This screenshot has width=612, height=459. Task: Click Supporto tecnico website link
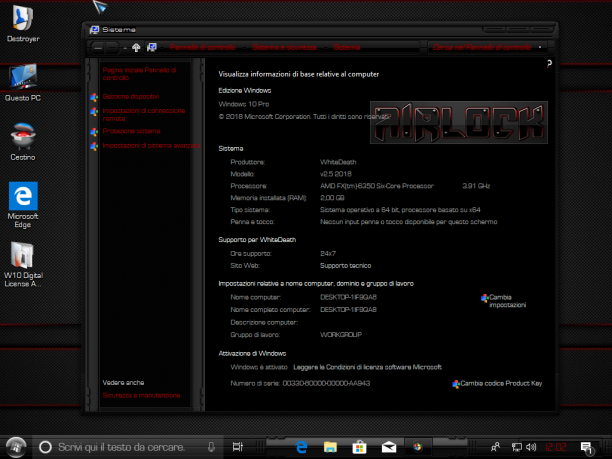coord(345,265)
